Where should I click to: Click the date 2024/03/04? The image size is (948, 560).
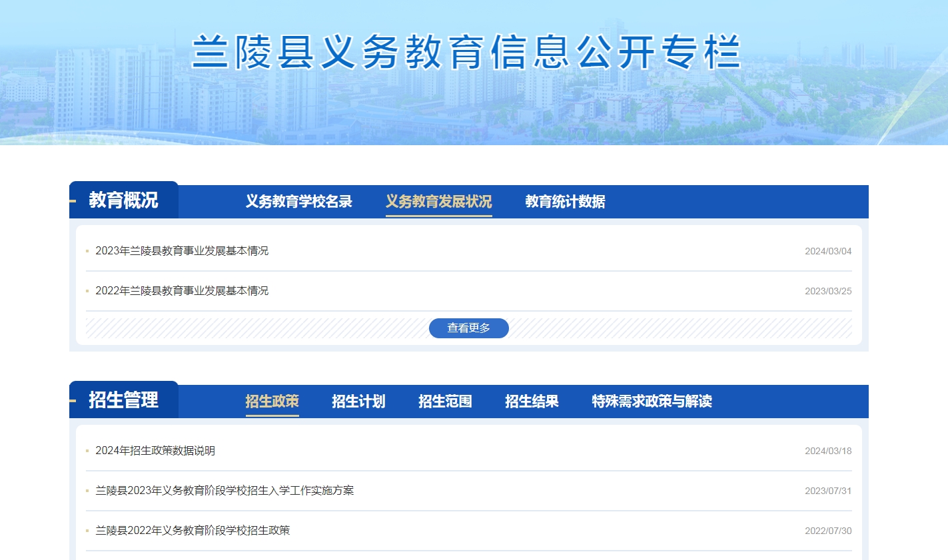point(828,251)
